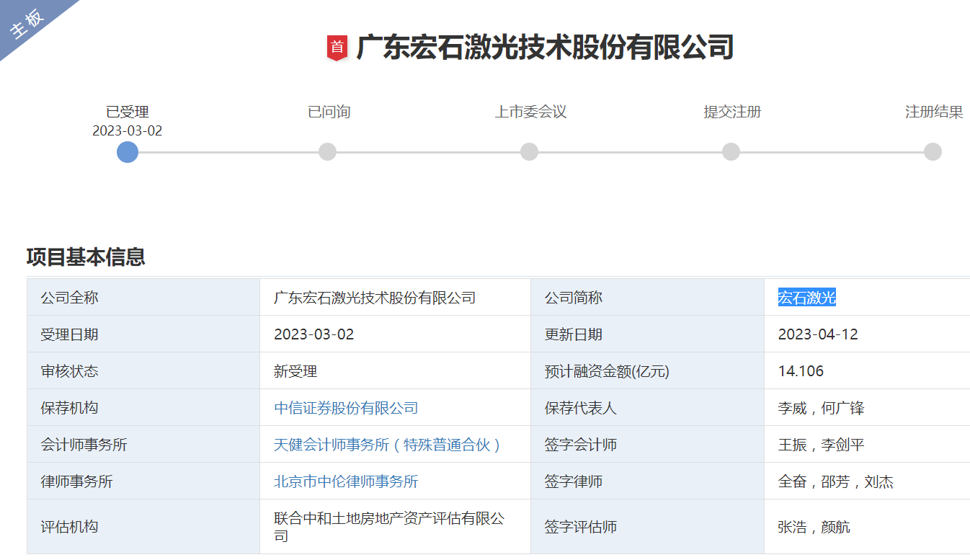Click the 王振，李剑平 accountants cell
Image resolution: width=970 pixels, height=560 pixels.
pyautogui.click(x=867, y=445)
